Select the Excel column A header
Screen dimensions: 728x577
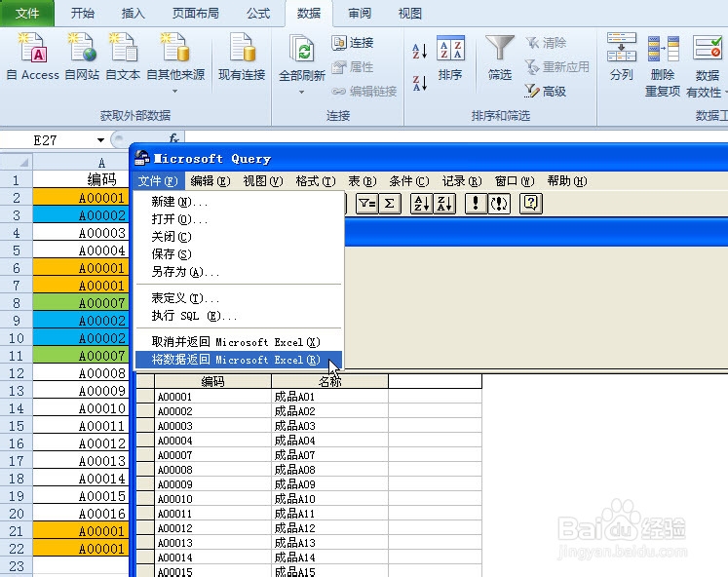coord(81,163)
